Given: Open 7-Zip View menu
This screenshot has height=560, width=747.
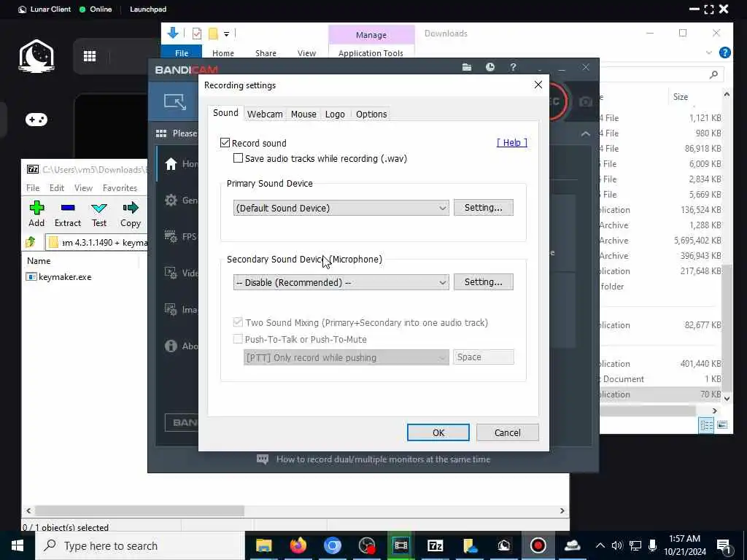Looking at the screenshot, I should click(x=83, y=188).
